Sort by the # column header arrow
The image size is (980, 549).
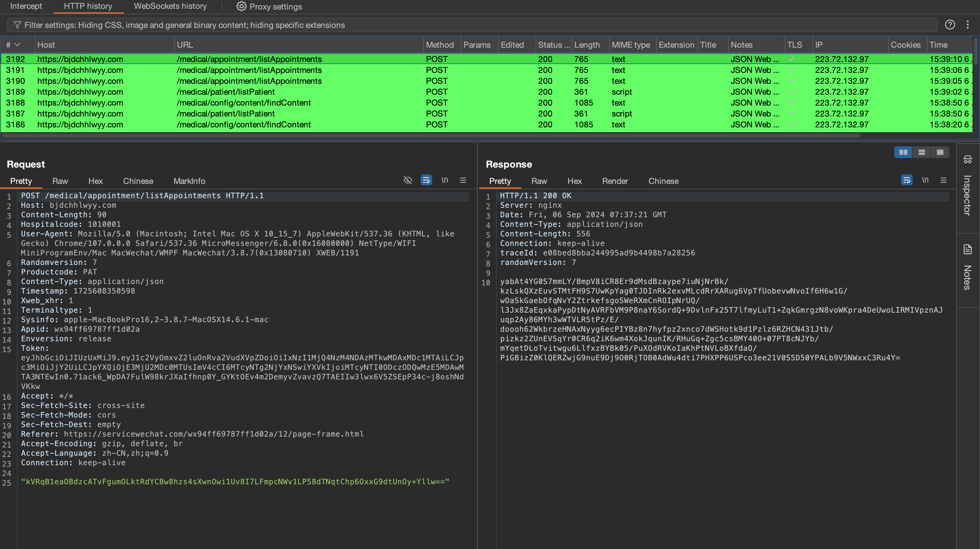click(x=17, y=45)
